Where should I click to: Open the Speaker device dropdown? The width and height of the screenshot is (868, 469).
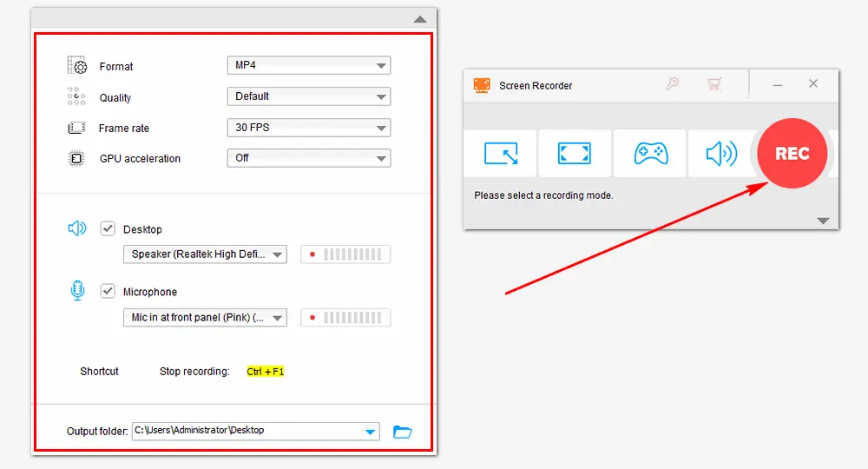[205, 254]
